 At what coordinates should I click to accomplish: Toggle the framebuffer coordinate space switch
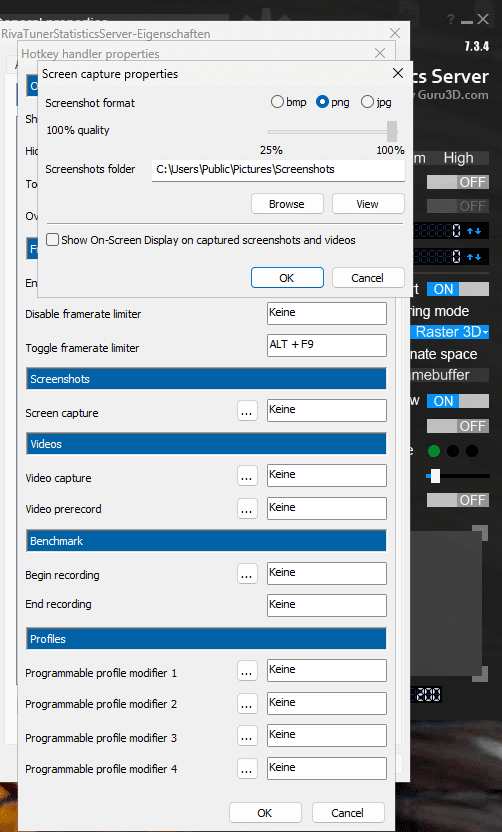[x=448, y=375]
